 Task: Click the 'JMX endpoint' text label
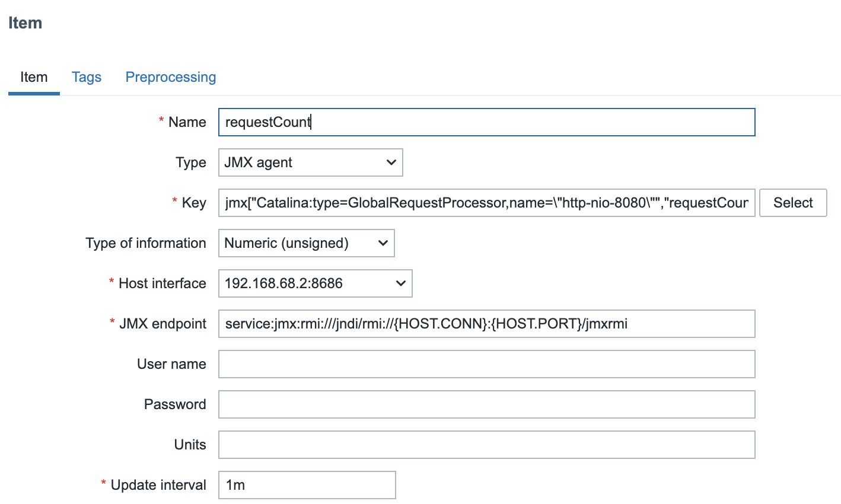163,324
